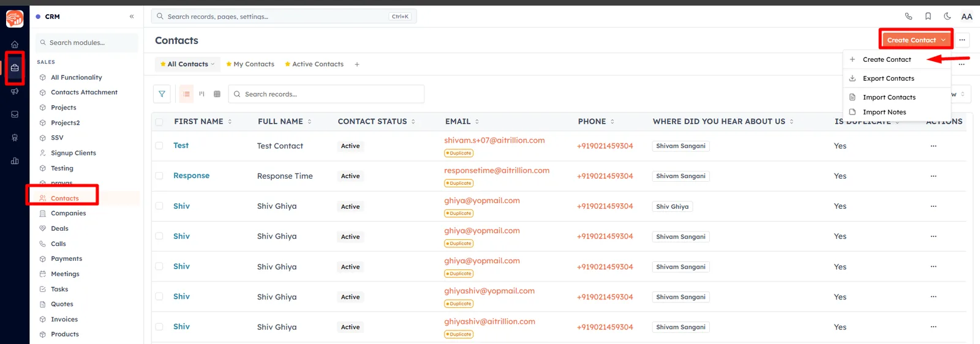
Task: Open the inbox icon in left rail
Action: click(15, 114)
